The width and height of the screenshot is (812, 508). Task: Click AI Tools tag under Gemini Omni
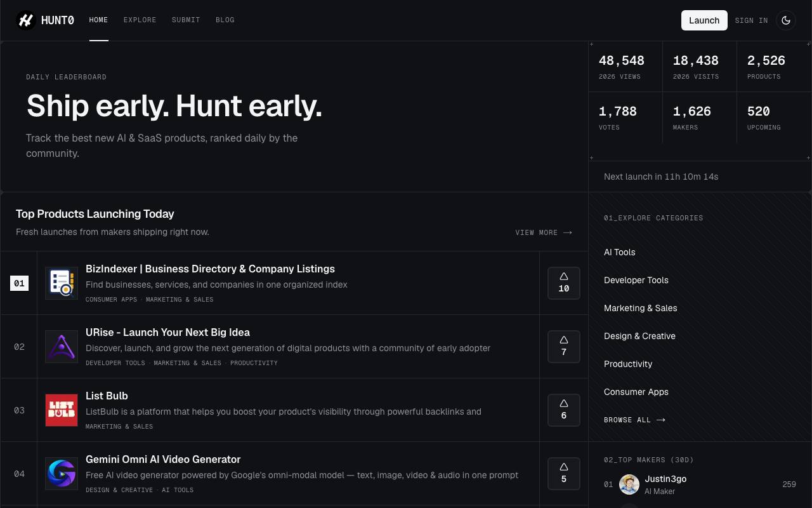(x=178, y=490)
